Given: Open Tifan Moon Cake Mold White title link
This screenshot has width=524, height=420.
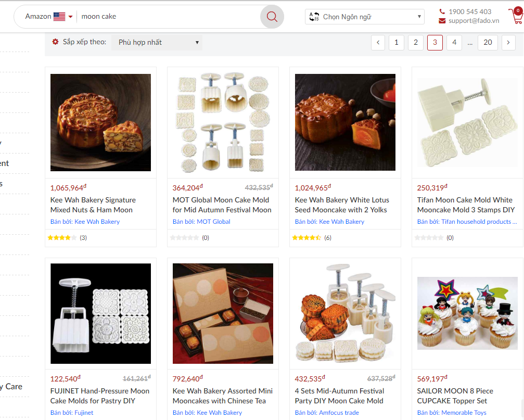Looking at the screenshot, I should click(x=466, y=205).
